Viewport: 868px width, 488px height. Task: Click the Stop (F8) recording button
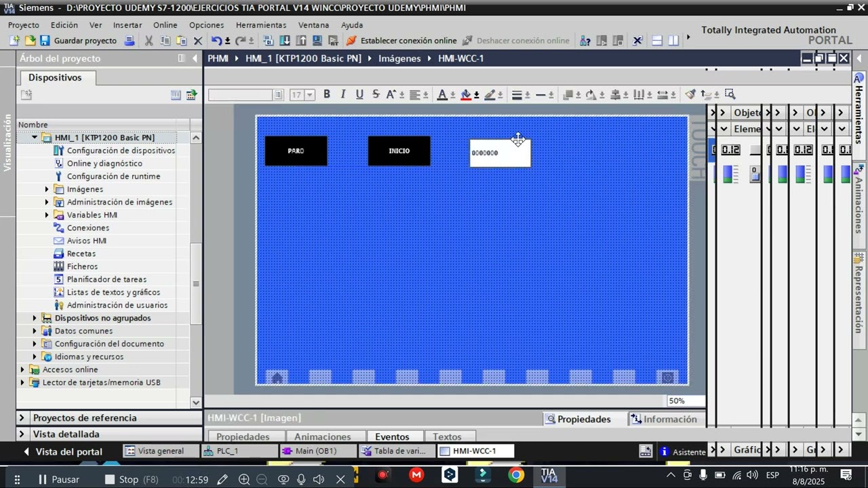tap(132, 480)
